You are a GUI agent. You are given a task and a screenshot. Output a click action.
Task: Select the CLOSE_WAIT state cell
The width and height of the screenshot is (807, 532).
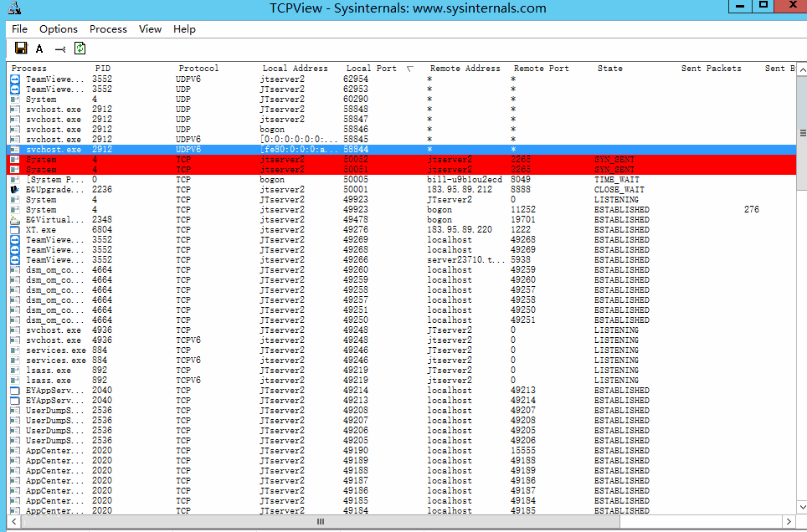pyautogui.click(x=619, y=189)
